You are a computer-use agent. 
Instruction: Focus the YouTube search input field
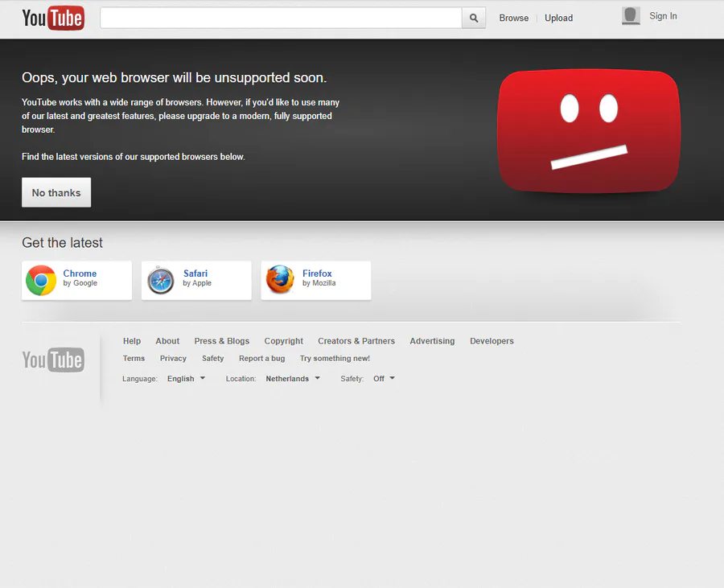click(282, 18)
